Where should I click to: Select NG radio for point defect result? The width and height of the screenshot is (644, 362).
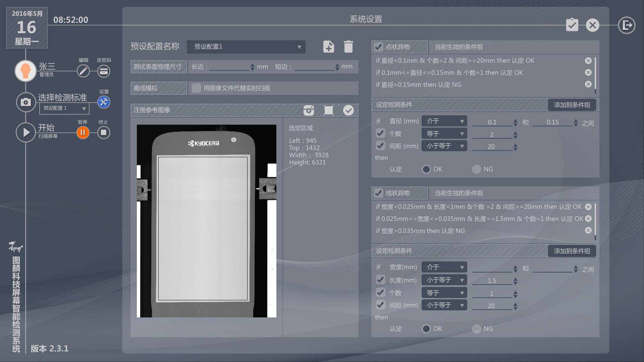point(477,169)
